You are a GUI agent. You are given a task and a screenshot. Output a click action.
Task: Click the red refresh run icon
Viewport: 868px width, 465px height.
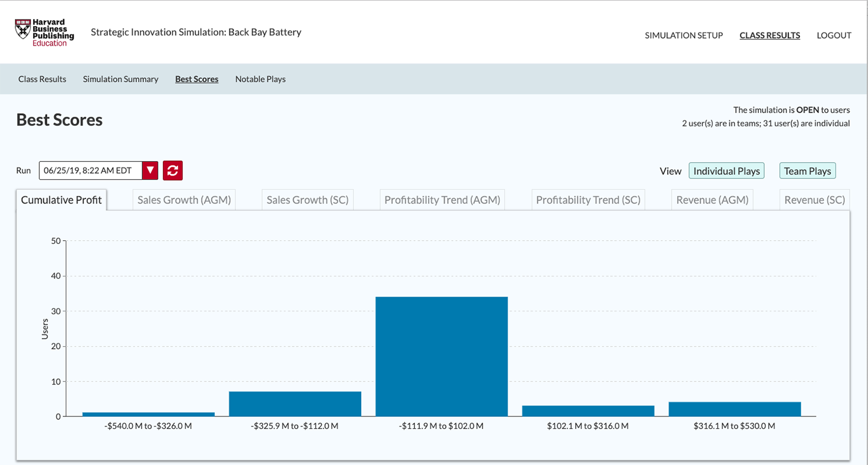click(x=172, y=170)
